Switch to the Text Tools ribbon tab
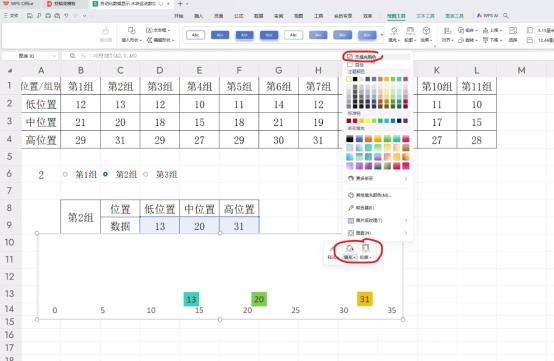The width and height of the screenshot is (554, 361). (x=425, y=16)
